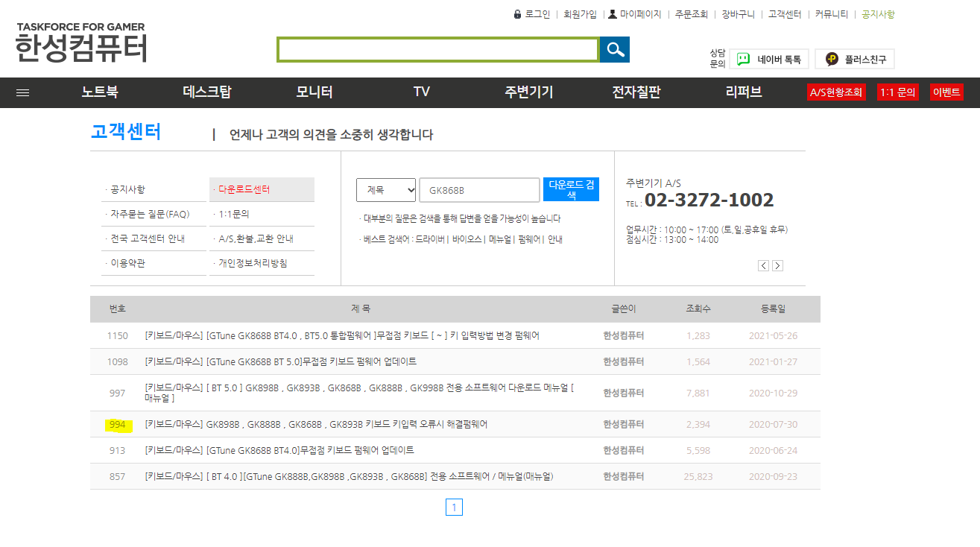The height and width of the screenshot is (547, 980).
Task: Select 1:1문의 in the side menu
Action: (x=262, y=214)
